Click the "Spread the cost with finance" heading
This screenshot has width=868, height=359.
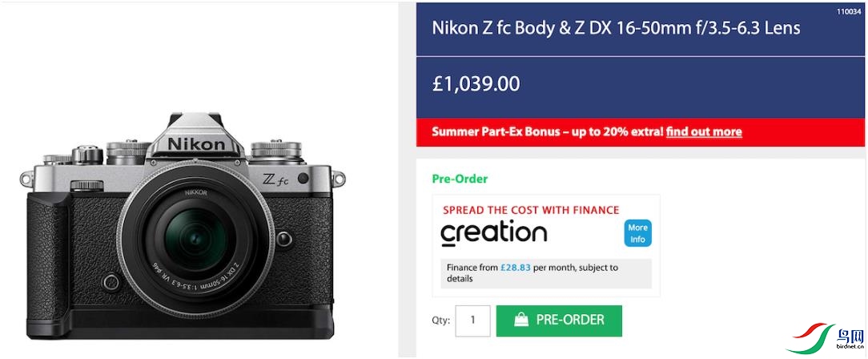[x=531, y=210]
